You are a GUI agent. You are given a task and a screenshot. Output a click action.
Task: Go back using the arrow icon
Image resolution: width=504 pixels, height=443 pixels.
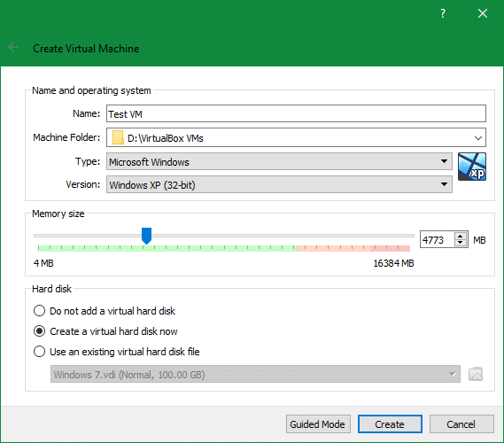click(13, 47)
